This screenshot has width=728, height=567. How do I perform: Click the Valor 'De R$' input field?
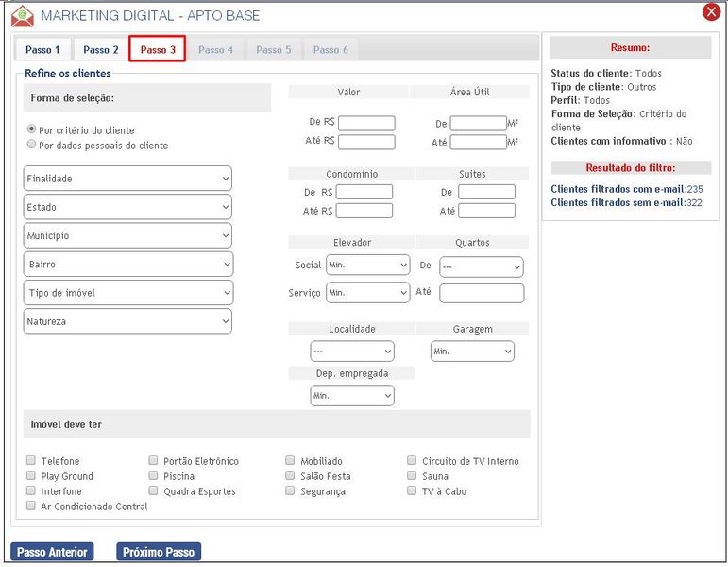[366, 123]
